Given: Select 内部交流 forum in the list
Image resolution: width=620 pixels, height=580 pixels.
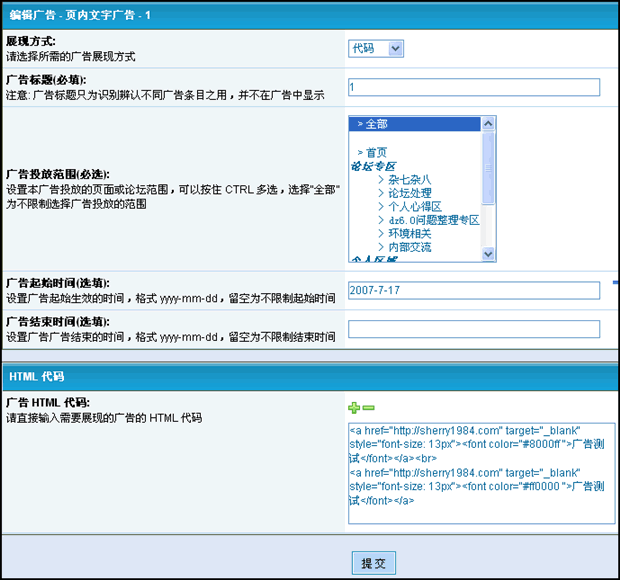Looking at the screenshot, I should pyautogui.click(x=410, y=247).
